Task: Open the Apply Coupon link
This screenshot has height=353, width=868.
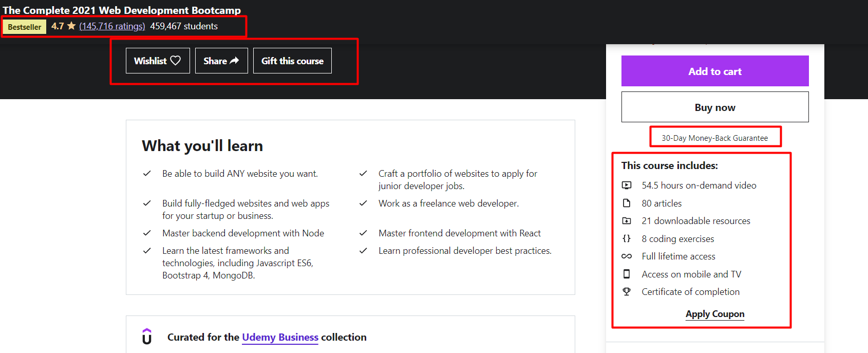Action: pos(715,314)
